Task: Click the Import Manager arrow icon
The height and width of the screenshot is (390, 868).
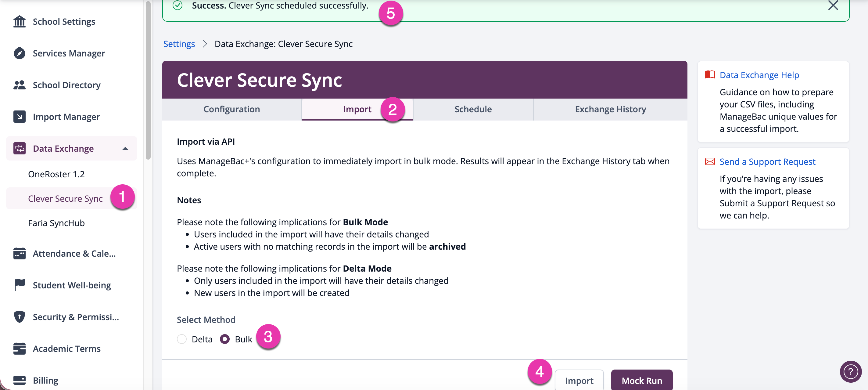Action: point(19,117)
